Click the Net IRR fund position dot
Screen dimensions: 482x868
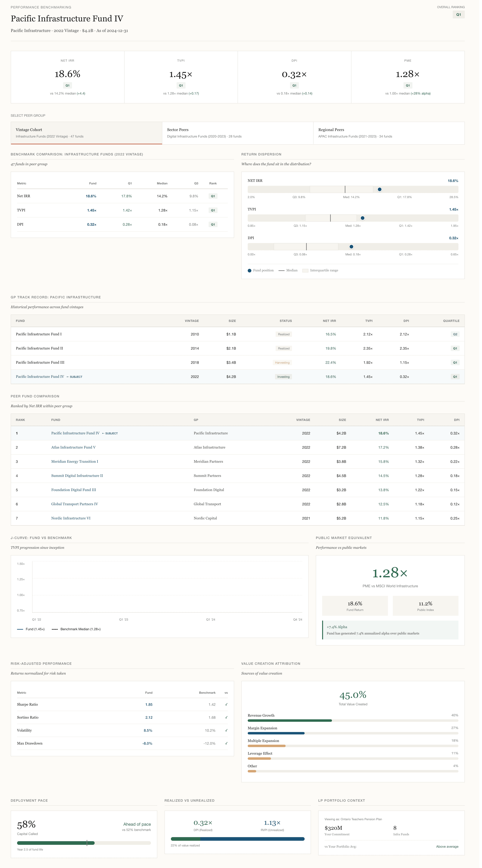tap(380, 189)
